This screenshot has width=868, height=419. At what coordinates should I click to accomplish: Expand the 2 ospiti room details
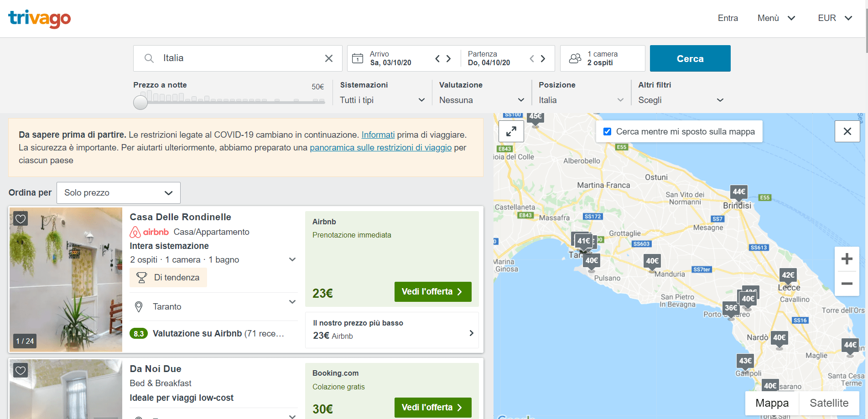292,259
